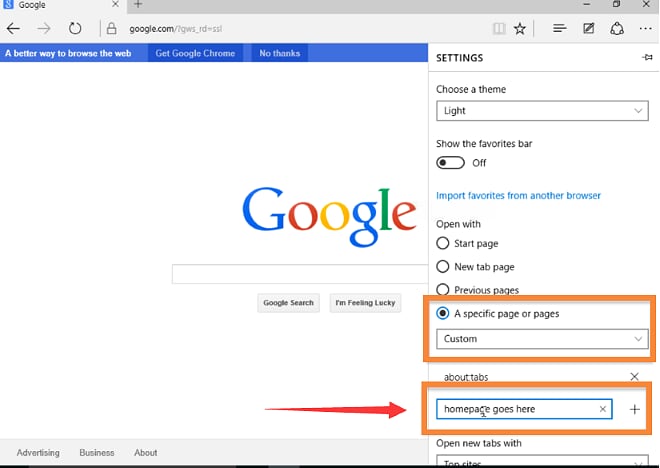
Task: Click Get Google Chrome button
Action: (195, 53)
